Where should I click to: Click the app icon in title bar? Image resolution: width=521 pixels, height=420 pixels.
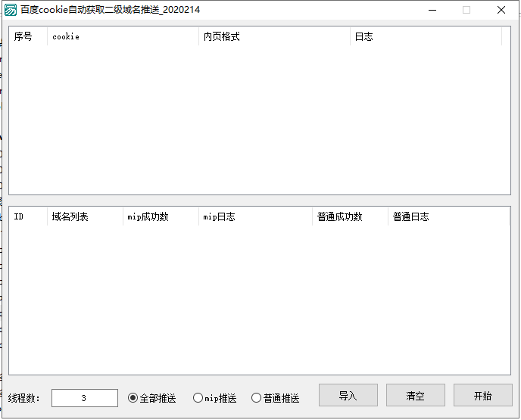[11, 10]
